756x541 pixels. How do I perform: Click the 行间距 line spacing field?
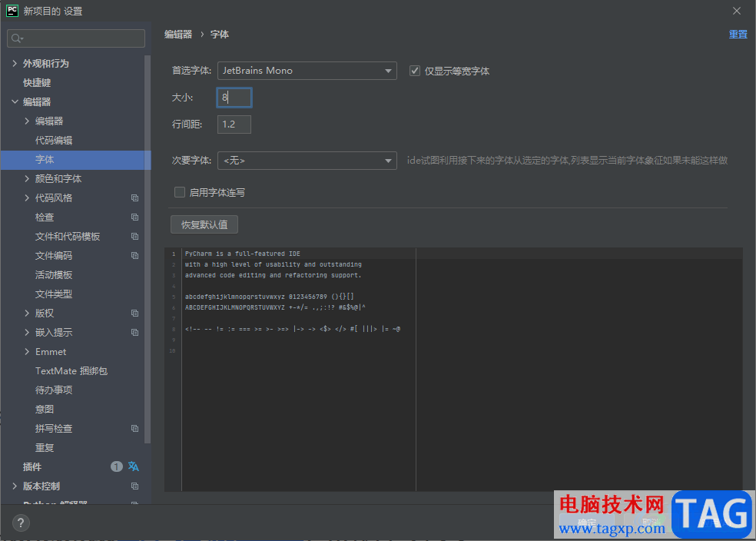234,124
